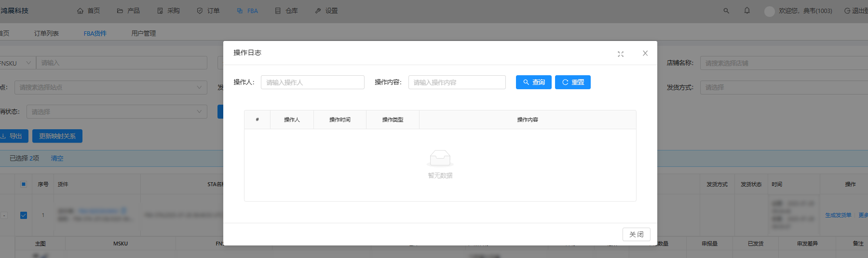Expand the operation log dialog to fullscreen
Screen dimensions: 868x258
point(621,54)
